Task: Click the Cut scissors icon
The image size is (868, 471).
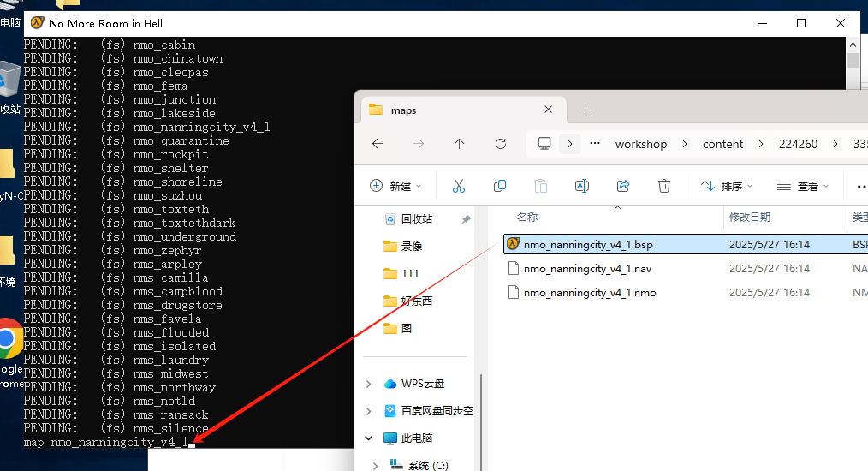Action: pyautogui.click(x=458, y=186)
